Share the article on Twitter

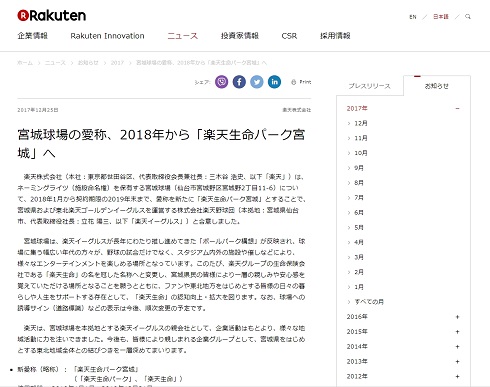[x=257, y=82]
